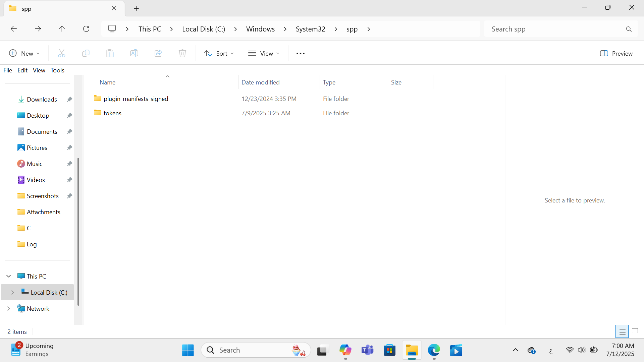This screenshot has height=362, width=644.
Task: Open Microsoft Store from taskbar
Action: [x=389, y=350]
